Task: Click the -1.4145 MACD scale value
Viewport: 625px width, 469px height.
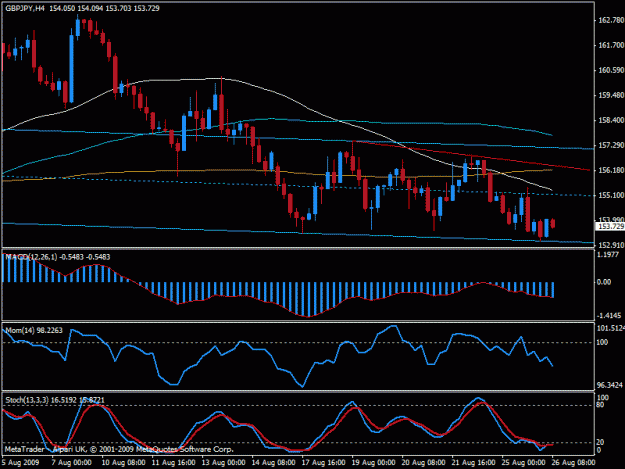Action: (609, 316)
